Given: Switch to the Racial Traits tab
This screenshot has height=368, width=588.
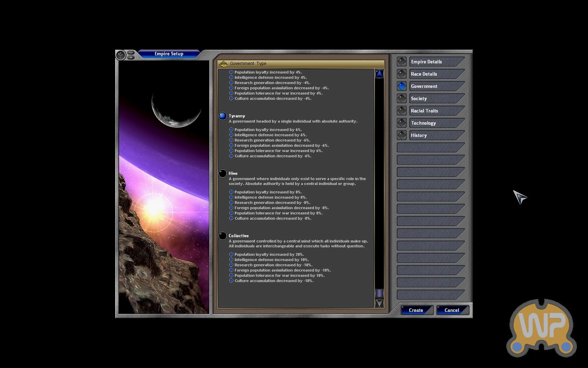Looking at the screenshot, I should pyautogui.click(x=435, y=111).
